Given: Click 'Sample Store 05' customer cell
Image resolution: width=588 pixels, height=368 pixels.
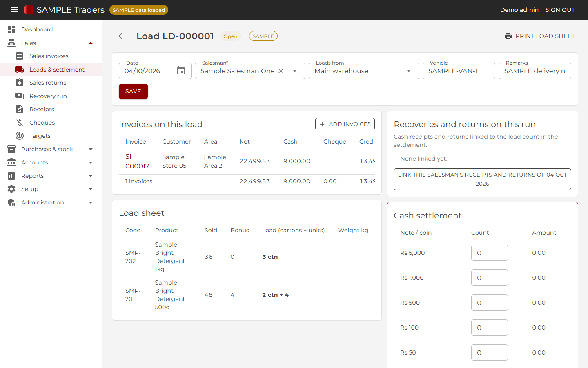Looking at the screenshot, I should [x=174, y=161].
